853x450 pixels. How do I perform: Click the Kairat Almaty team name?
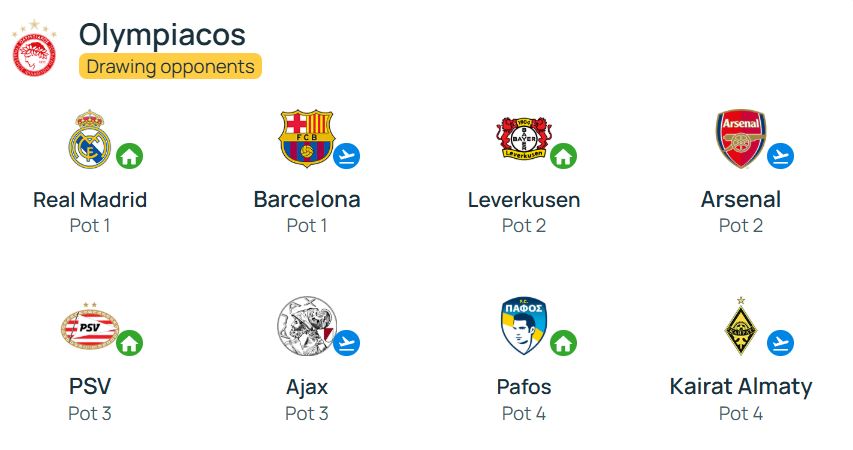[741, 387]
